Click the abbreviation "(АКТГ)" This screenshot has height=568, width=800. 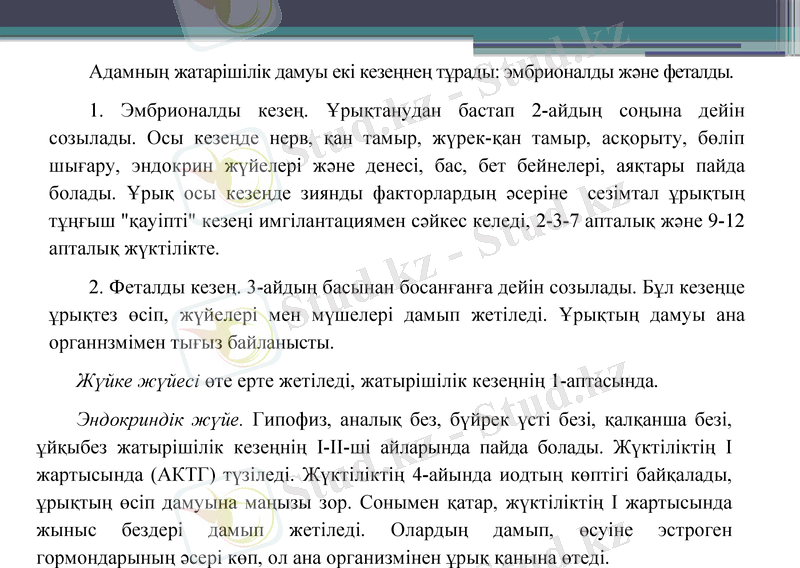(x=184, y=475)
